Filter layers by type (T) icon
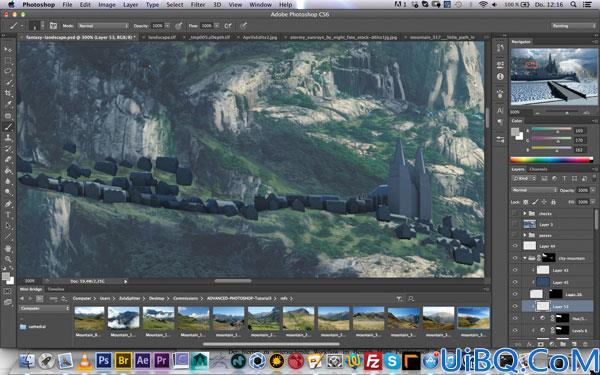This screenshot has height=375, width=600. (x=564, y=179)
